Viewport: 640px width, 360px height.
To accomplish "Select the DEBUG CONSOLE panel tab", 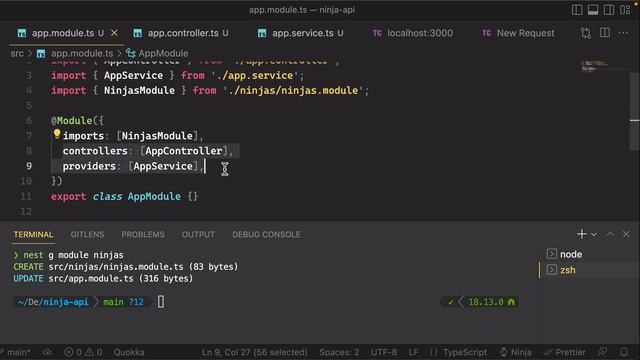I will 266,235.
